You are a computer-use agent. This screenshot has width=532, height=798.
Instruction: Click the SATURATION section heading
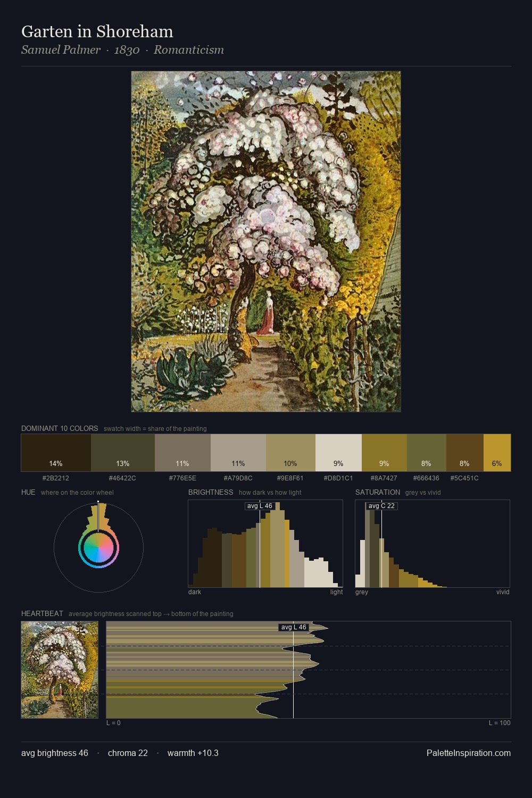tap(378, 492)
